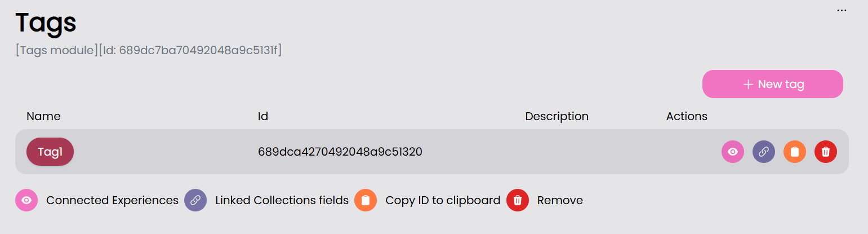
Task: Open the three-dots options menu
Action: pyautogui.click(x=842, y=11)
